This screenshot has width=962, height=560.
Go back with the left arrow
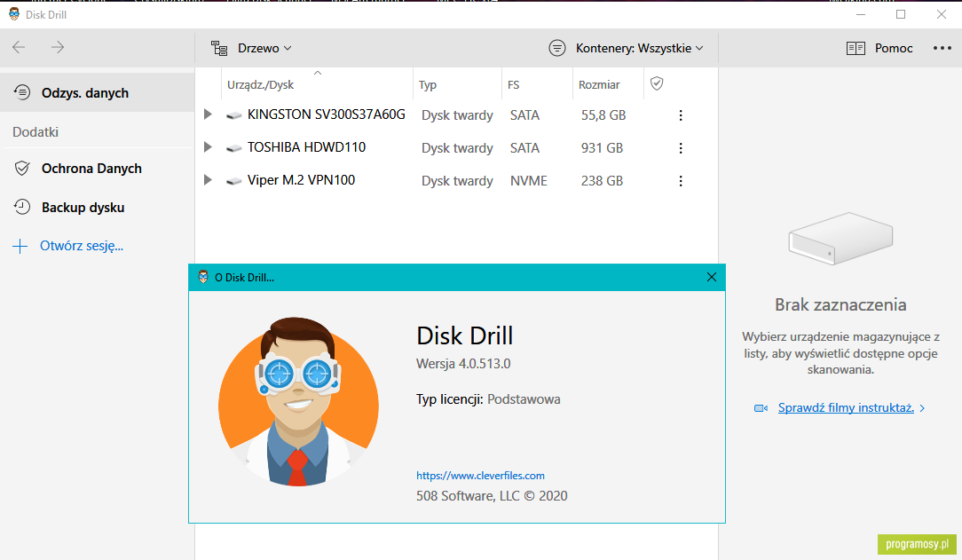pyautogui.click(x=19, y=47)
